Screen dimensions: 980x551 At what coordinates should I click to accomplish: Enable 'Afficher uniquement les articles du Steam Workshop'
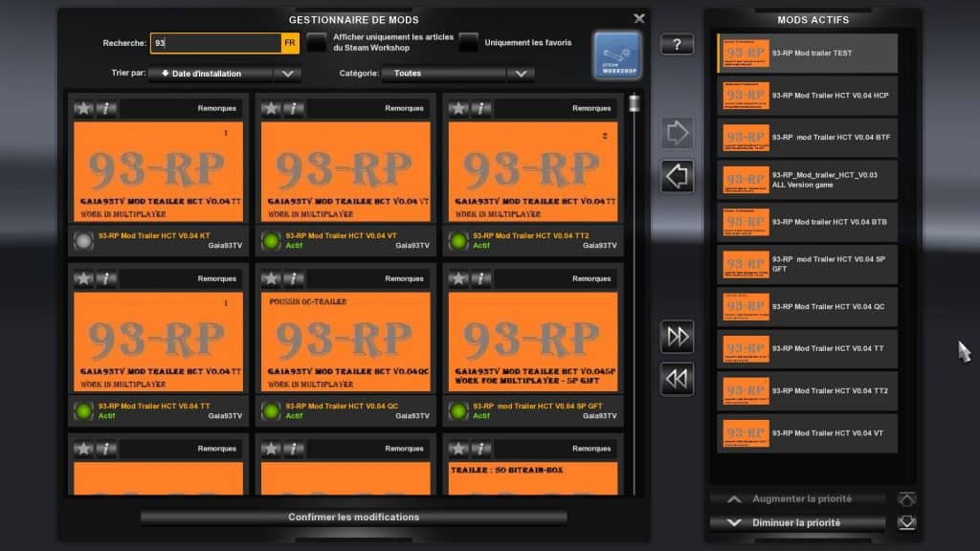pos(316,42)
